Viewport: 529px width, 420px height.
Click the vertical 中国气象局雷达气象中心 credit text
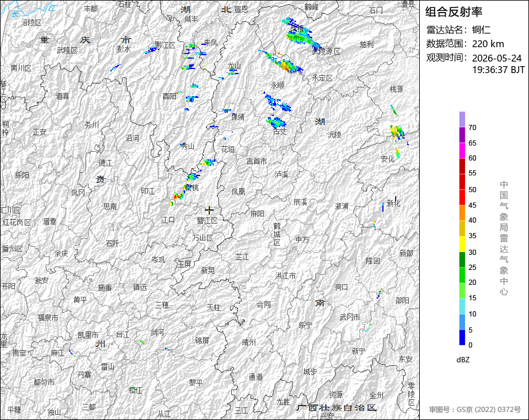[x=504, y=238]
